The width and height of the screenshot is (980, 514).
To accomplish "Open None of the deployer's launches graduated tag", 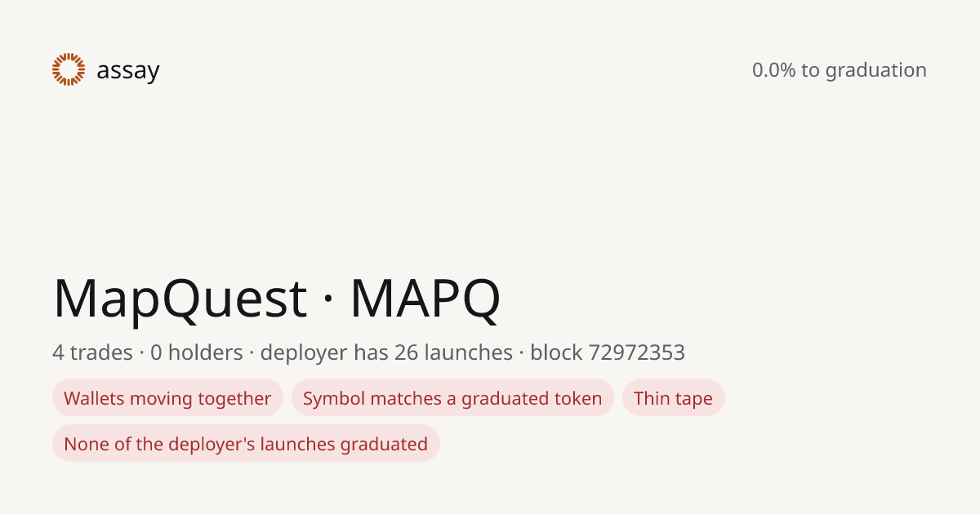I will point(246,444).
